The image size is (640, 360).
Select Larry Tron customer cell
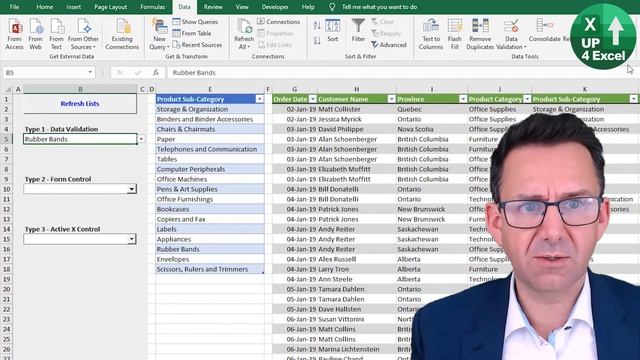tap(356, 269)
